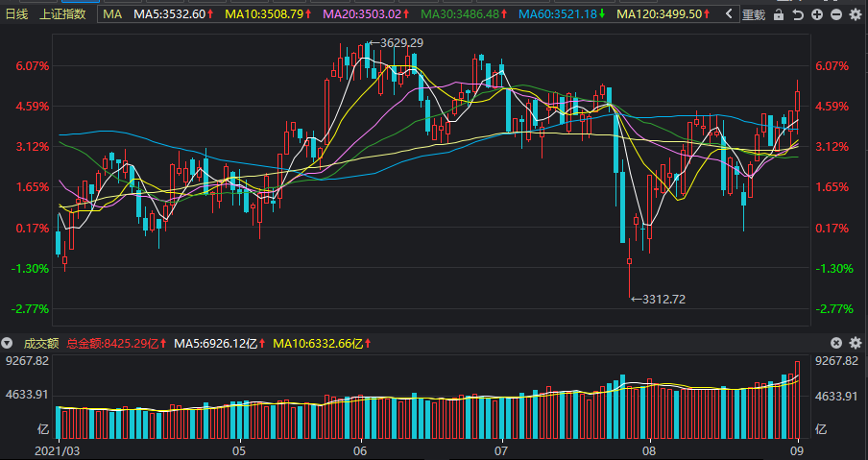Open chart settings gear at top right

[x=856, y=14]
